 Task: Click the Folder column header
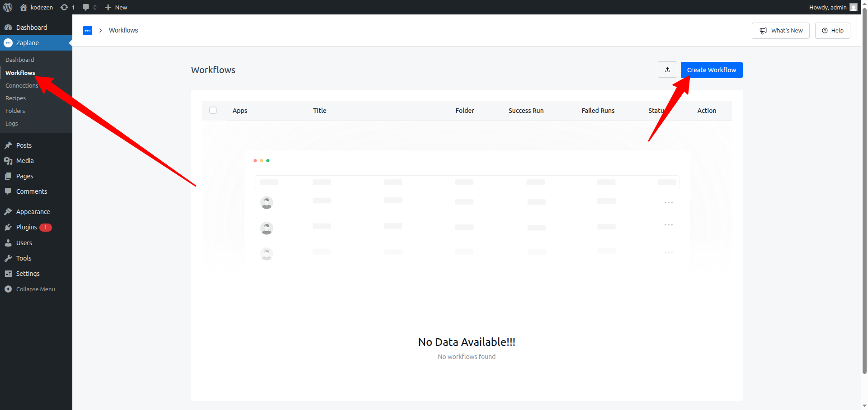[465, 111]
